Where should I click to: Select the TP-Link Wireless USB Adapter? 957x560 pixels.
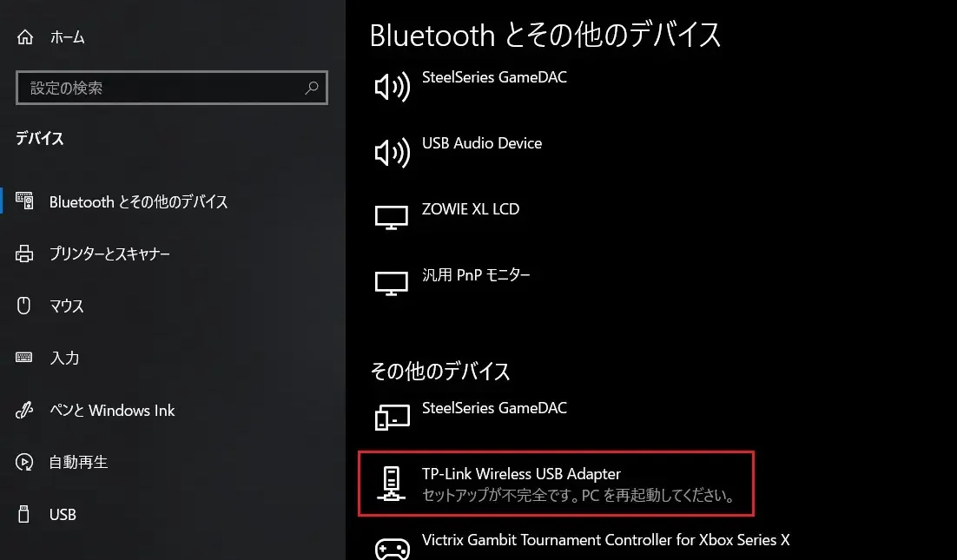pos(556,484)
